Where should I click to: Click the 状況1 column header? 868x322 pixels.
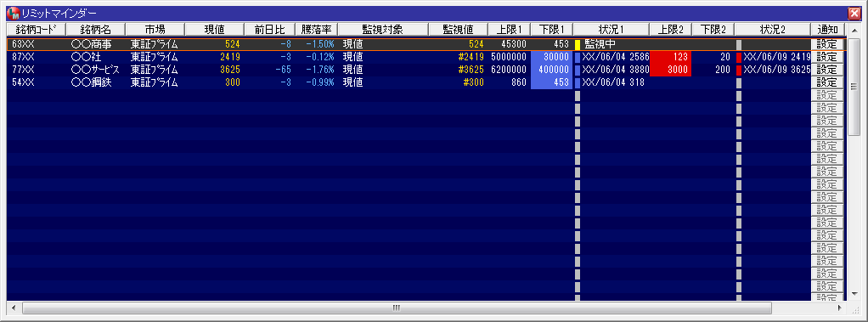612,30
